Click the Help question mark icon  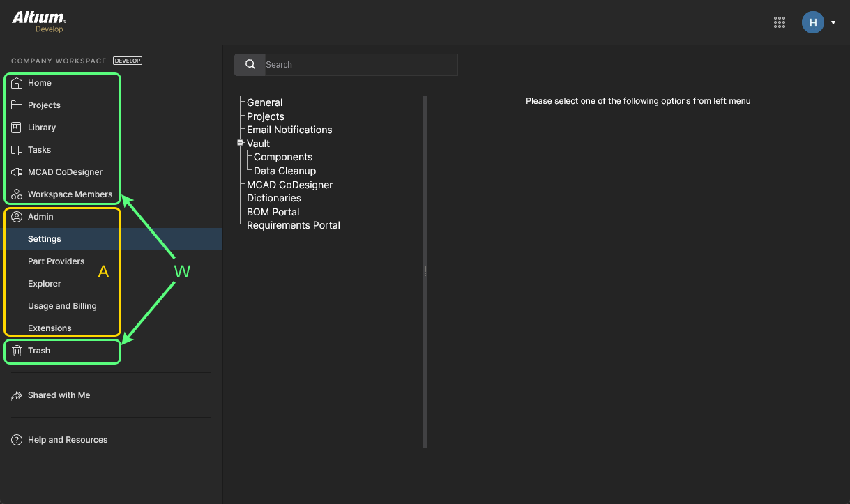[17, 440]
